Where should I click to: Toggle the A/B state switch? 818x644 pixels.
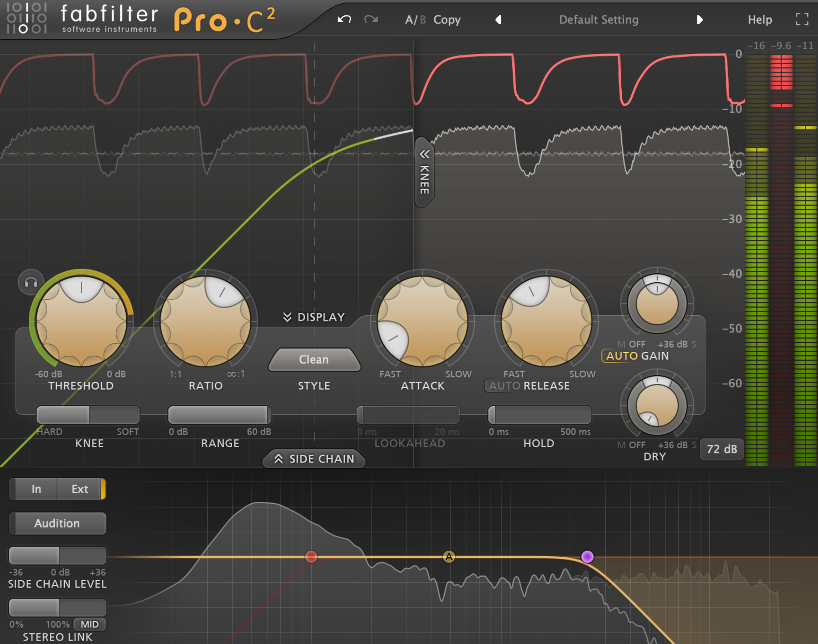(415, 20)
